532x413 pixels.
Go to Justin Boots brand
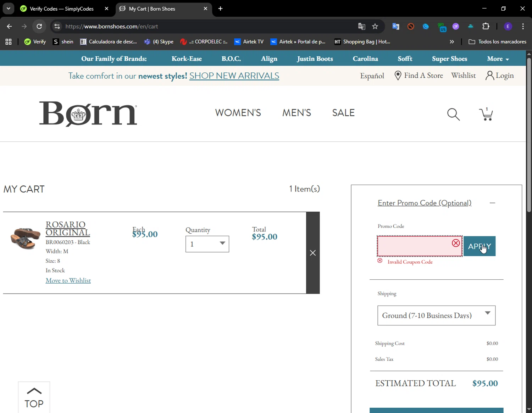315,59
